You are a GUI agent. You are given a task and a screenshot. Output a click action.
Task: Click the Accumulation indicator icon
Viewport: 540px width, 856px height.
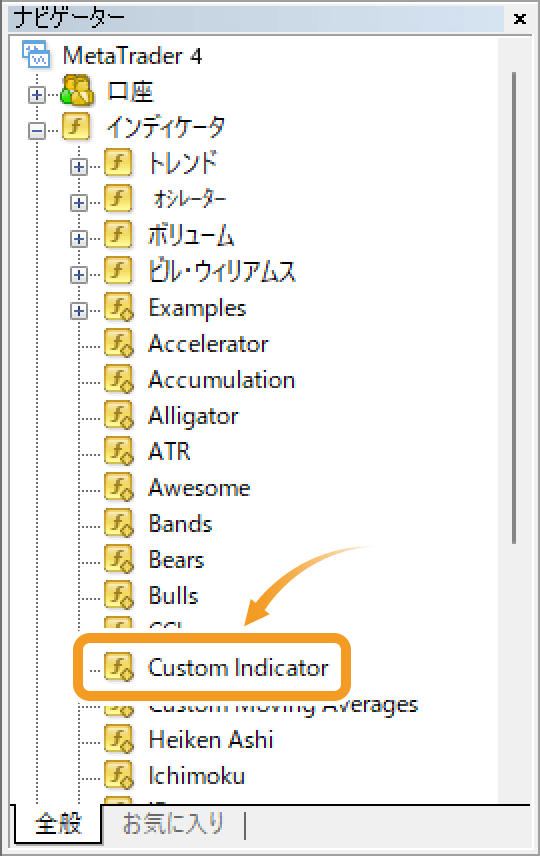click(x=118, y=379)
